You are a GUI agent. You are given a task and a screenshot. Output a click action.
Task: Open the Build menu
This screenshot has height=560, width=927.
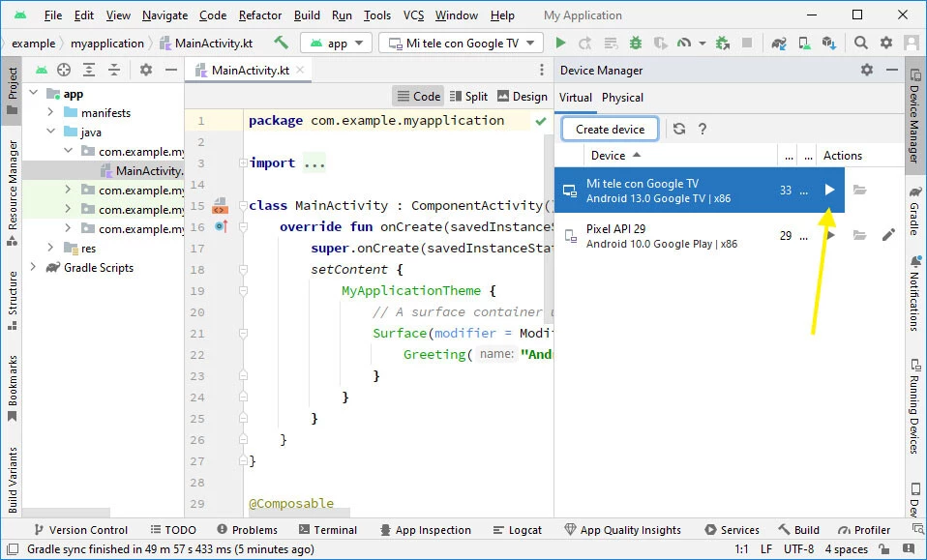[307, 15]
